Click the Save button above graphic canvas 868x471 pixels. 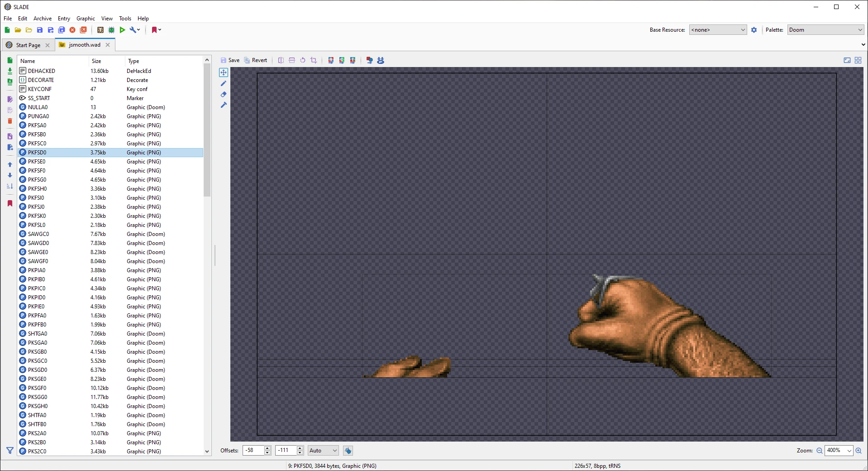click(230, 60)
